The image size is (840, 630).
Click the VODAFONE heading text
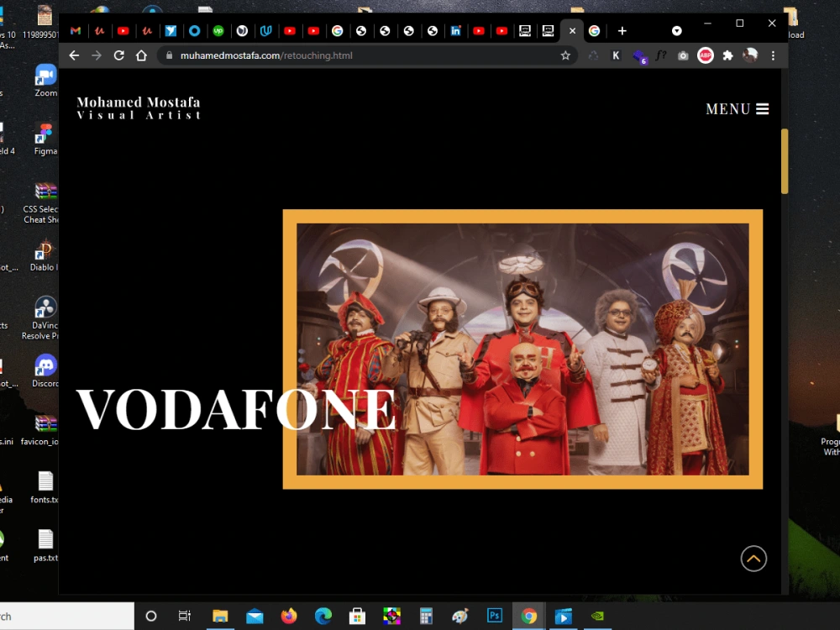(236, 409)
